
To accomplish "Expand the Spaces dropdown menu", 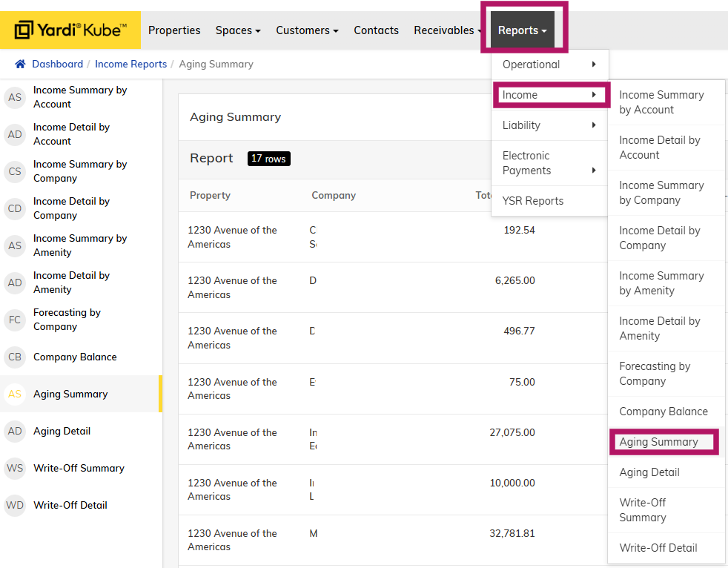I will [237, 30].
